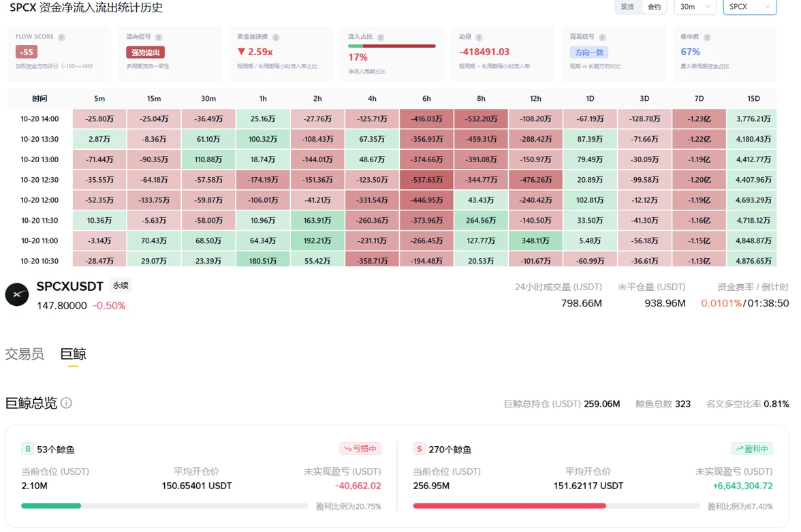Click the -537.63万 cell in 6h column
Image resolution: width=801 pixels, height=532 pixels.
(x=426, y=180)
